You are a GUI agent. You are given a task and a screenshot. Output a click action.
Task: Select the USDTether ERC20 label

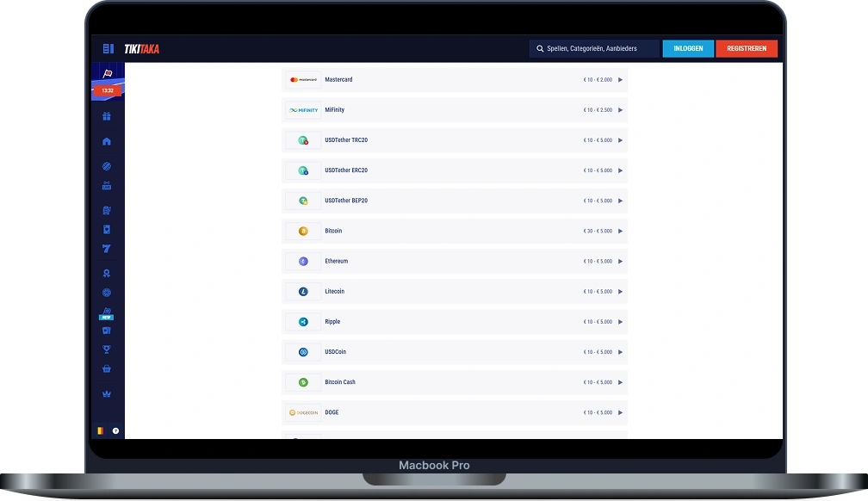(x=346, y=170)
